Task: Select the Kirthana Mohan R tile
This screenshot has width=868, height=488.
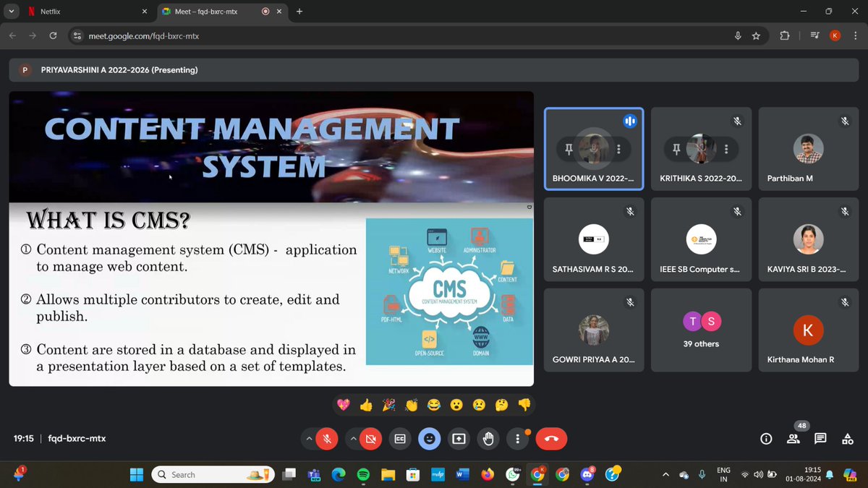Action: click(808, 330)
